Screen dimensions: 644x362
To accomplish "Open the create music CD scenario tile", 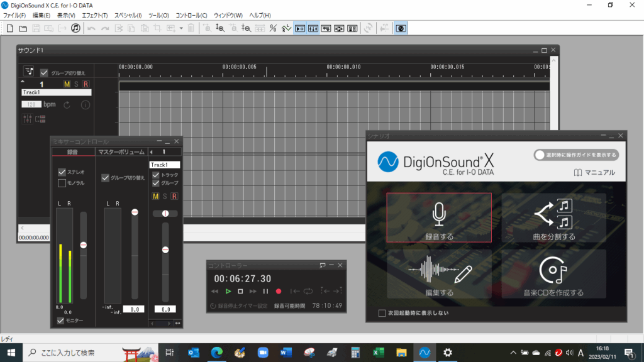I will click(x=553, y=274).
